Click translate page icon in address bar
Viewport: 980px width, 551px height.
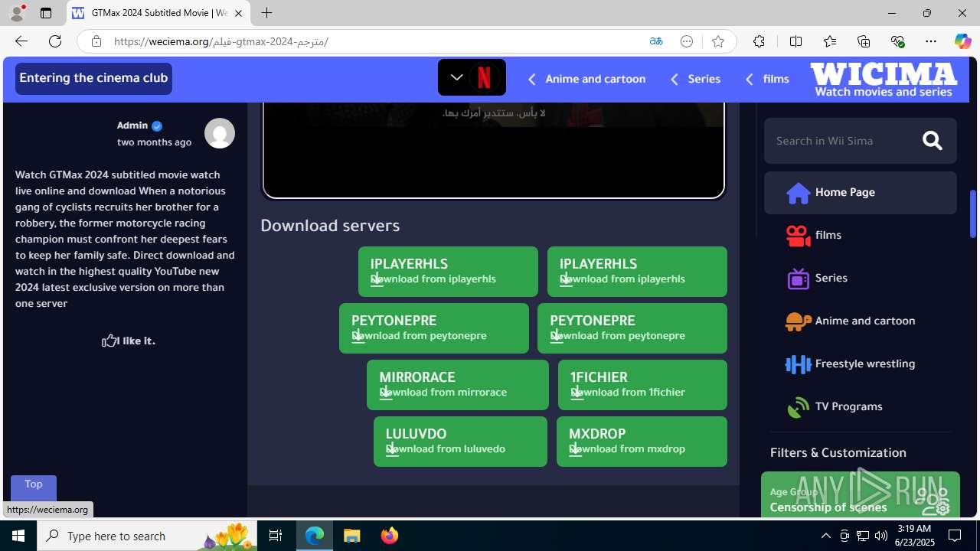tap(655, 41)
